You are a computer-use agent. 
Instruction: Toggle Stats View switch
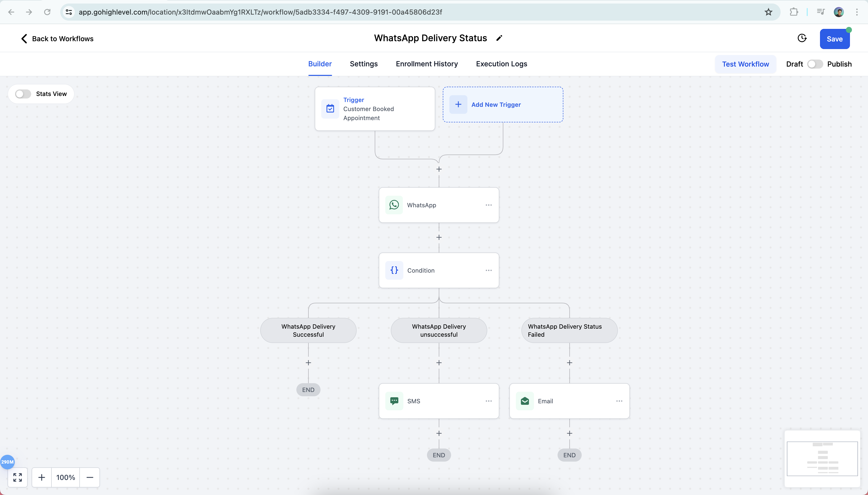23,94
